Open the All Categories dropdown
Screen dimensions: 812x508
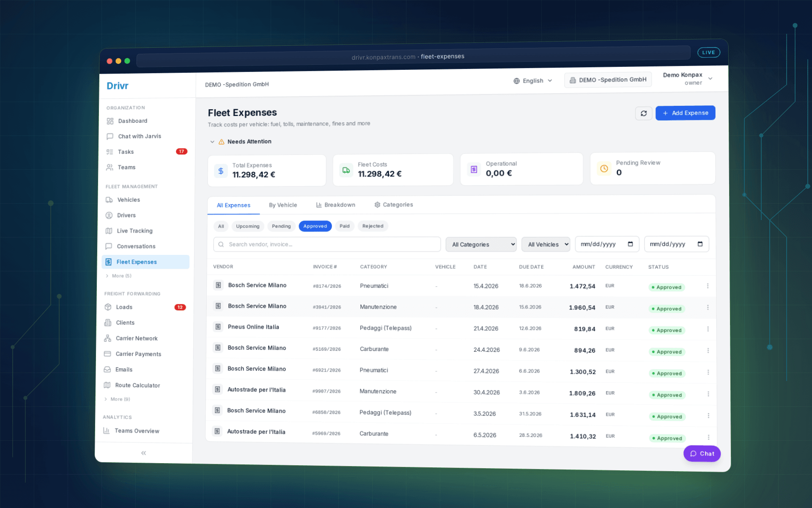(481, 244)
